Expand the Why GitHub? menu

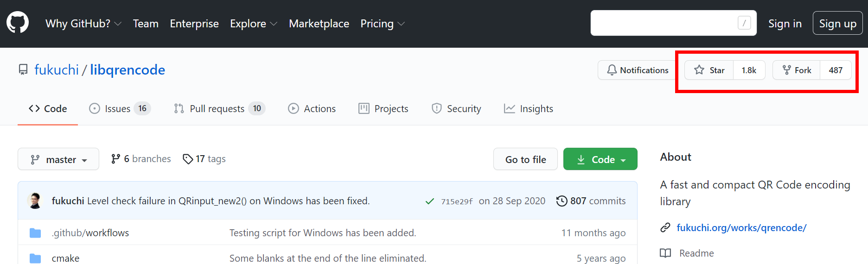click(83, 24)
